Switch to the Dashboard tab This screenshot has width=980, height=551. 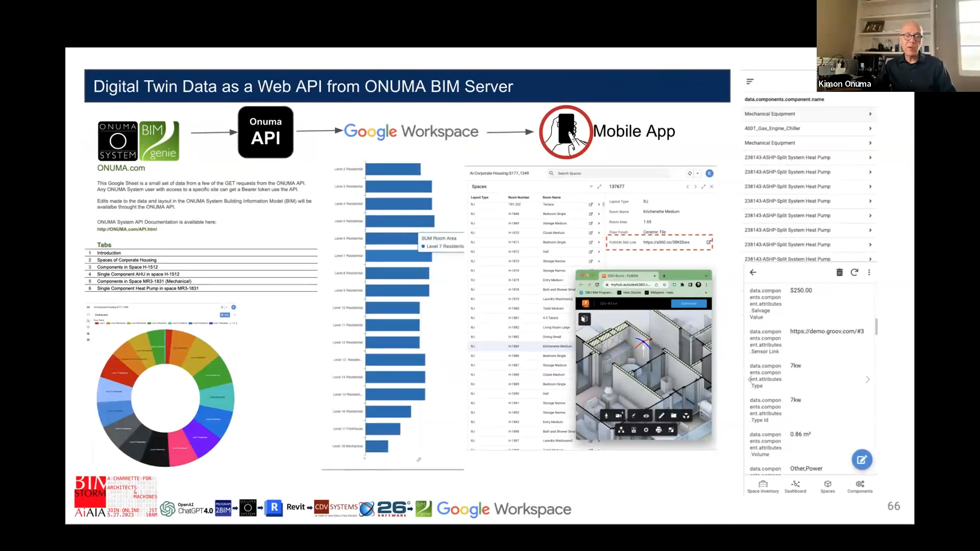click(795, 487)
